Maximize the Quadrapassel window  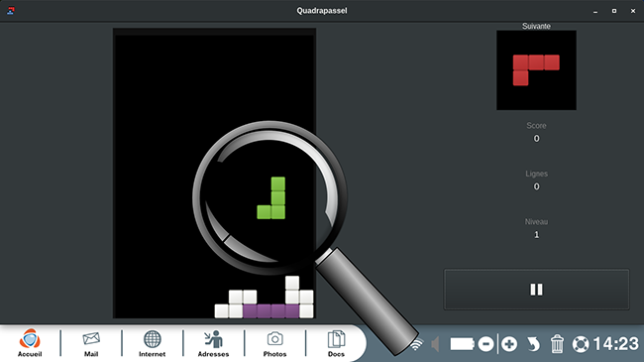point(614,11)
